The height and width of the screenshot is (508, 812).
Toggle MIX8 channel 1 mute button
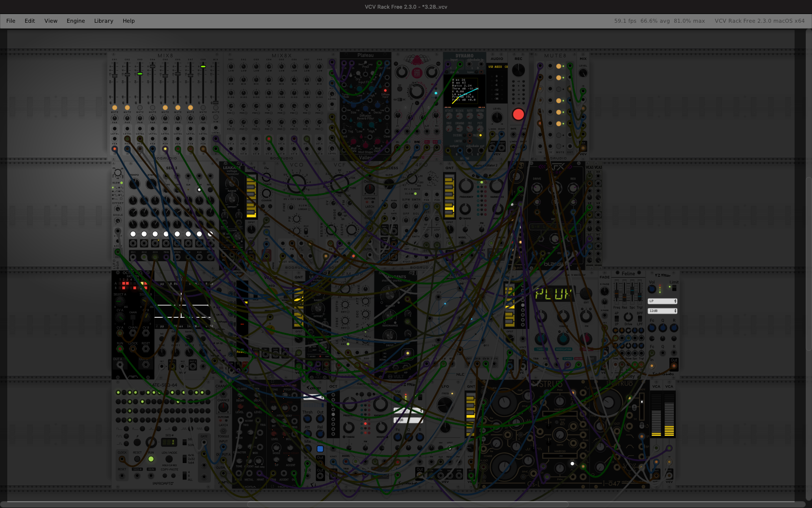(115, 107)
